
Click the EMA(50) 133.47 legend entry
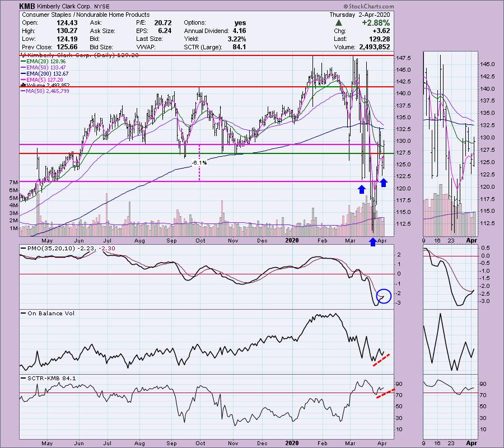click(43, 68)
